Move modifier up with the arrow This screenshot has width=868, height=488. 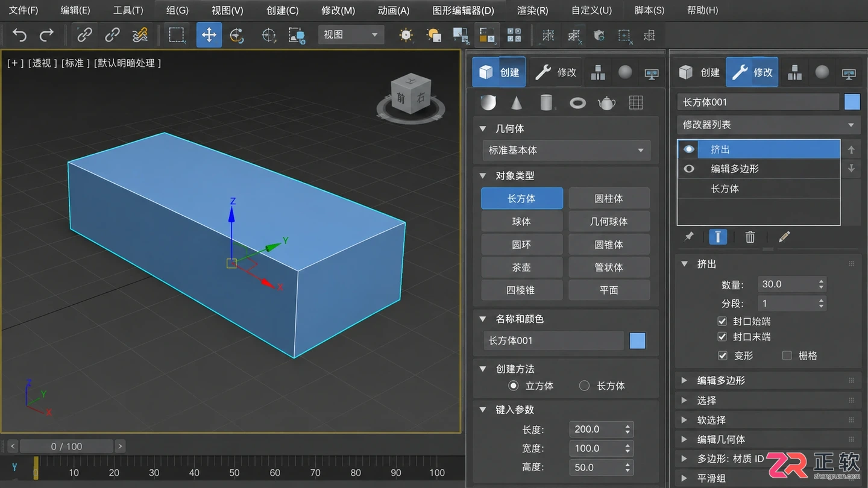point(851,149)
